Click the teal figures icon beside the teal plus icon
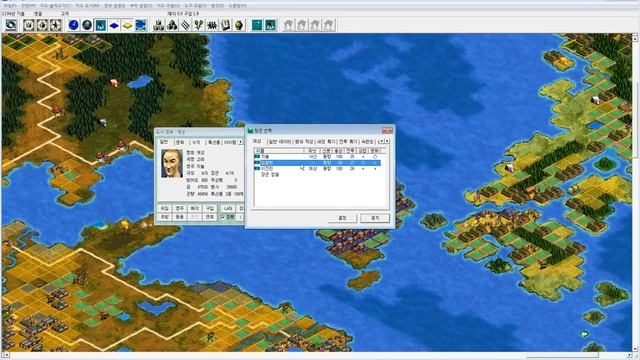 coord(270,25)
